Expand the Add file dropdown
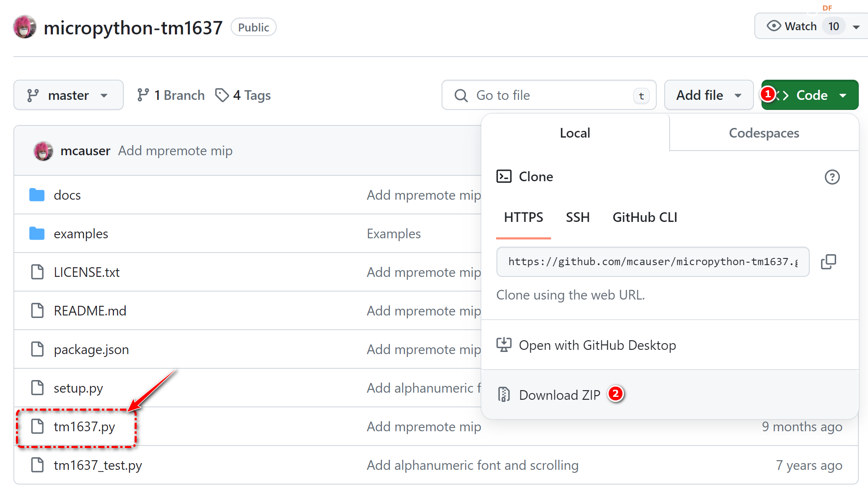Viewport: 868px width, 495px height. click(709, 95)
